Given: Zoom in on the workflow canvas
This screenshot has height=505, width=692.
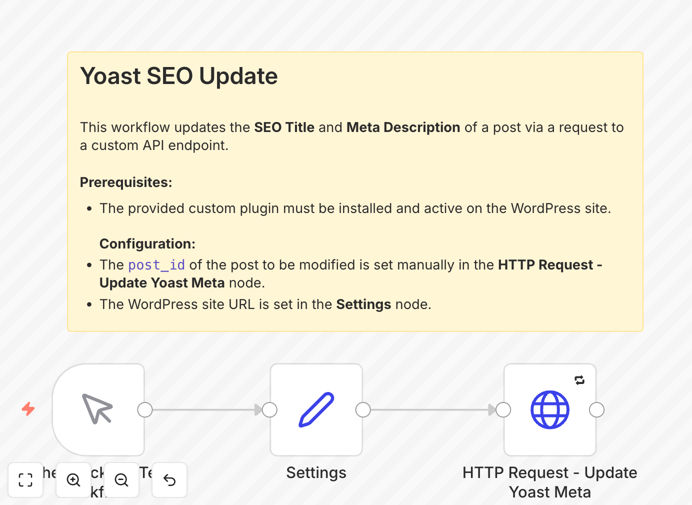Looking at the screenshot, I should point(73,480).
